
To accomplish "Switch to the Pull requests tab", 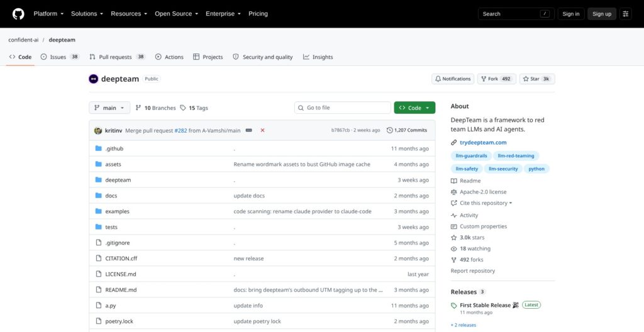I will click(118, 57).
